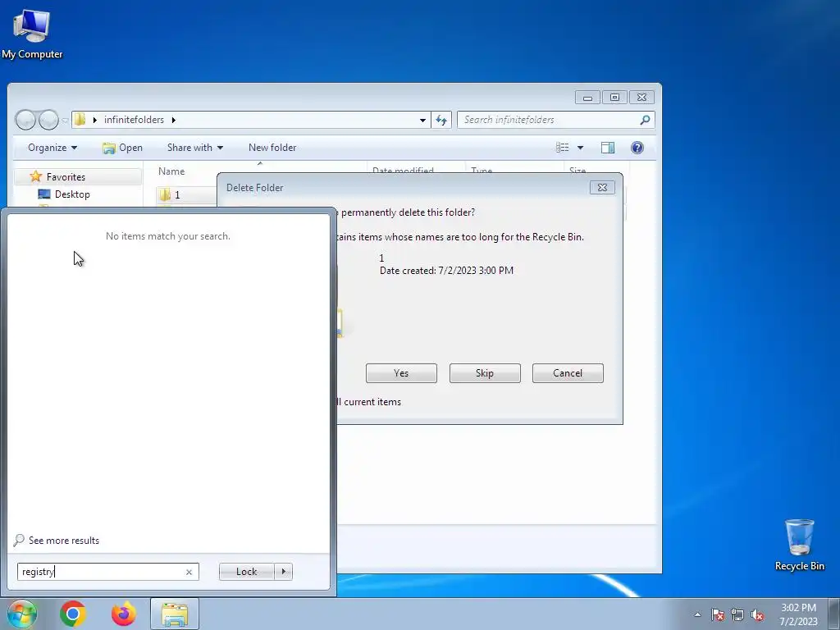The width and height of the screenshot is (840, 630).
Task: Click the change view icon
Action: [563, 148]
